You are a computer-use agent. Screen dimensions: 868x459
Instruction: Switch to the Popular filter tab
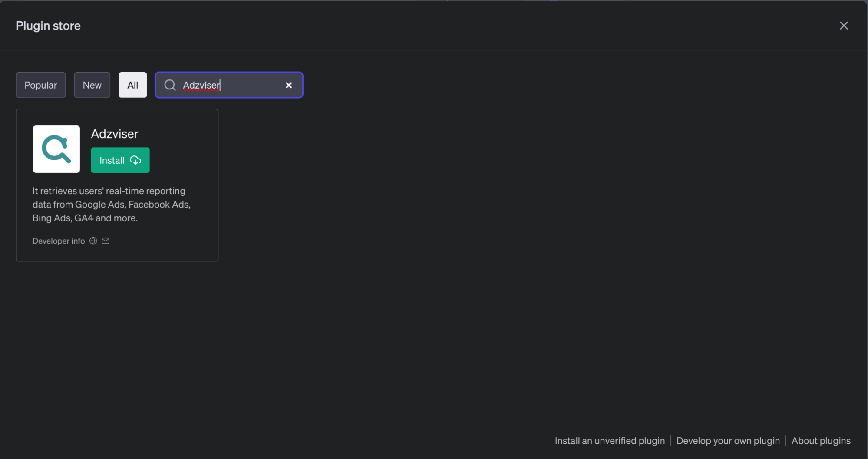(41, 85)
